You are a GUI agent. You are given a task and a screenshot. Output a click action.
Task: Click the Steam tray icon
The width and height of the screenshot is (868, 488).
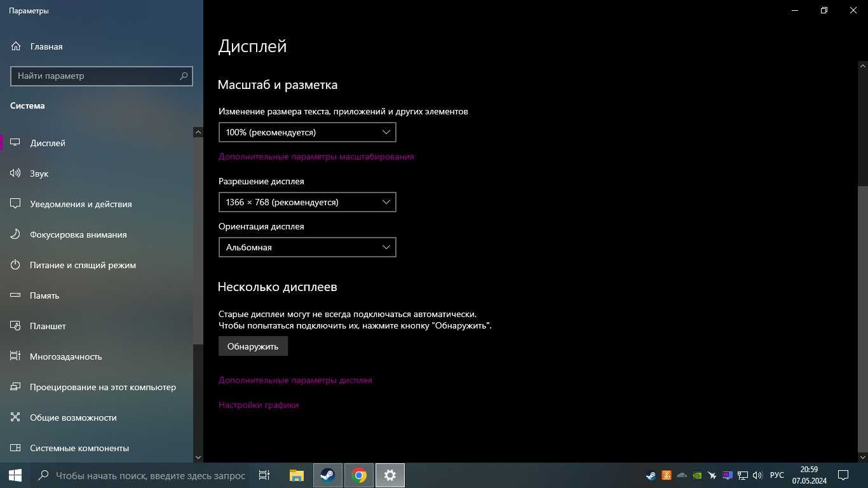651,475
